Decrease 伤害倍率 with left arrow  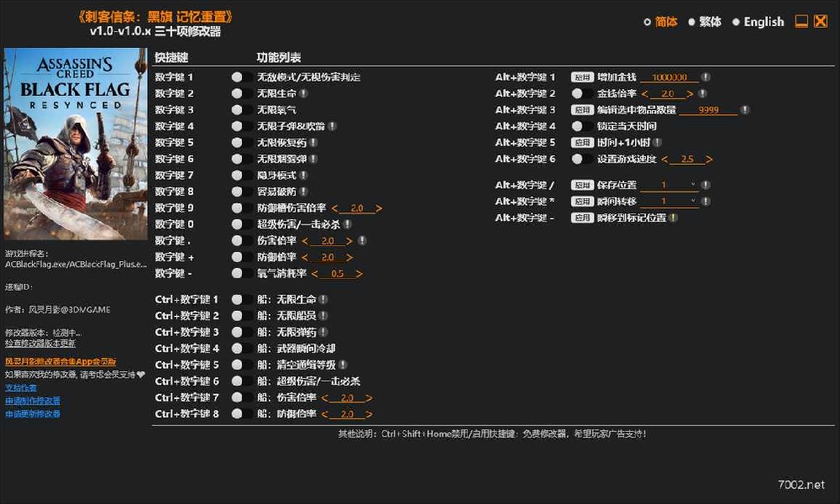pos(305,241)
